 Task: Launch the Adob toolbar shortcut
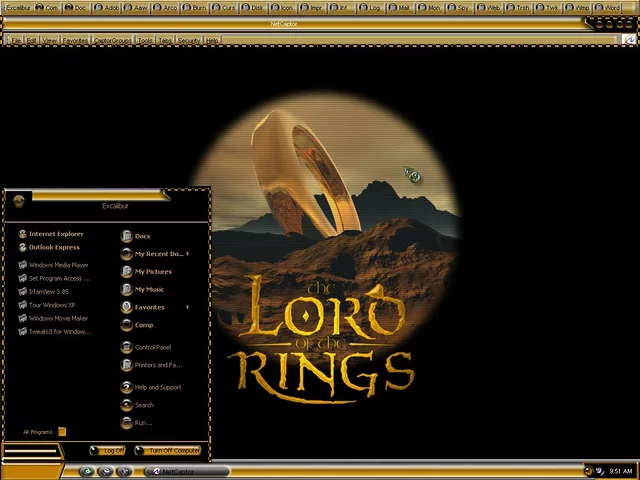tap(106, 7)
